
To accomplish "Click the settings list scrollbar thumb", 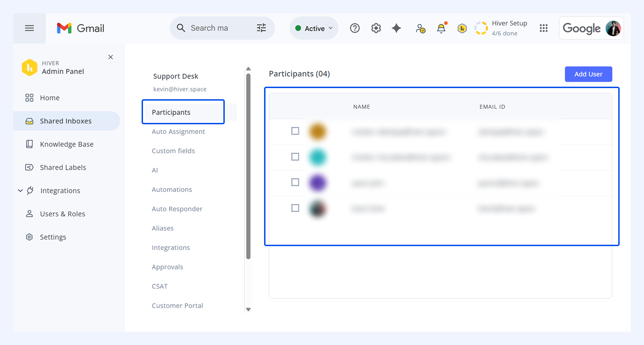I will pos(248,166).
